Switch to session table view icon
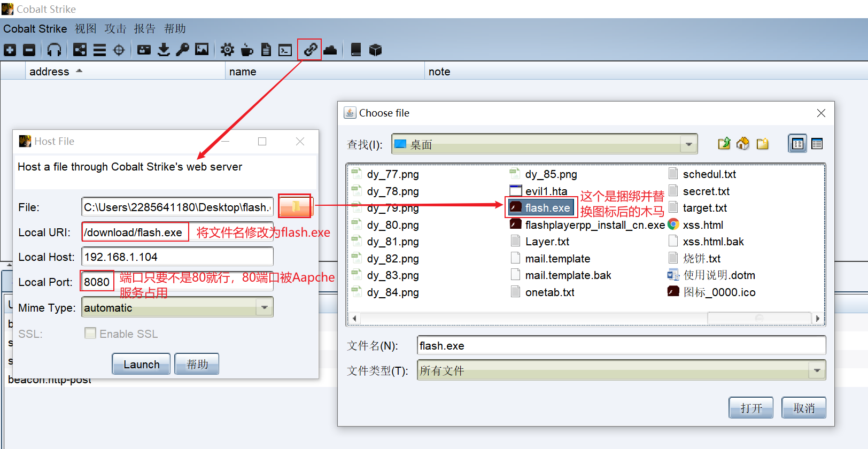 99,50
